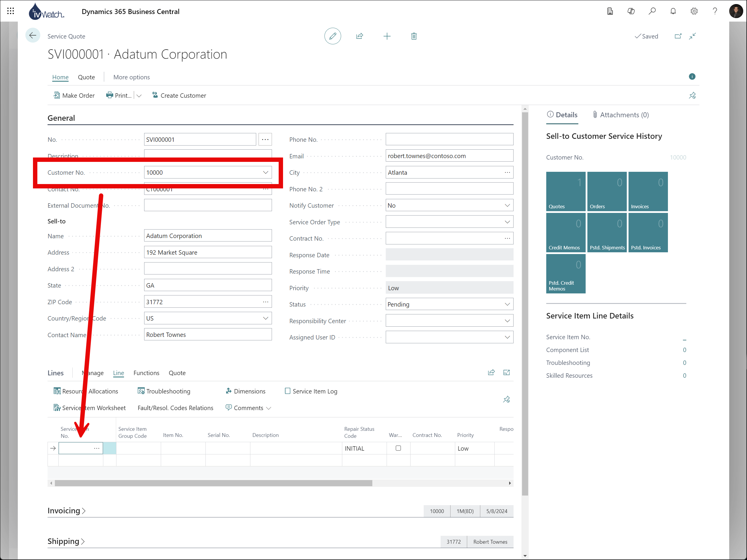Switch to the Quote tab

86,77
